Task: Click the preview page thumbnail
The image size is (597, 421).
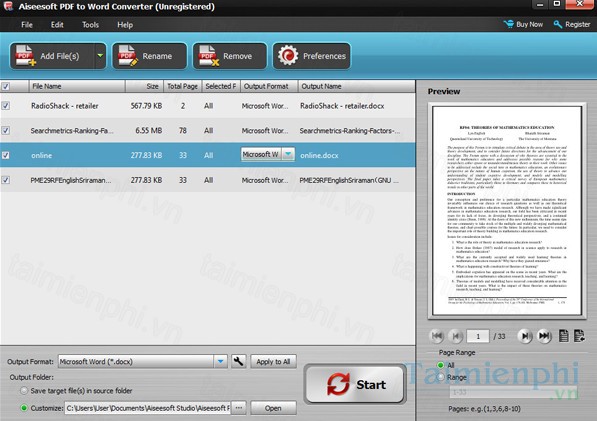Action: (507, 211)
